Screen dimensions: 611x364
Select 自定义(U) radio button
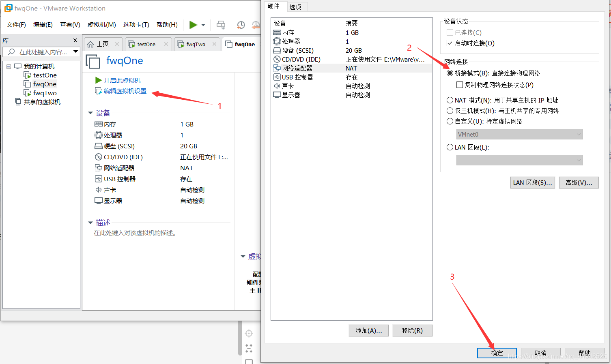[x=450, y=121]
